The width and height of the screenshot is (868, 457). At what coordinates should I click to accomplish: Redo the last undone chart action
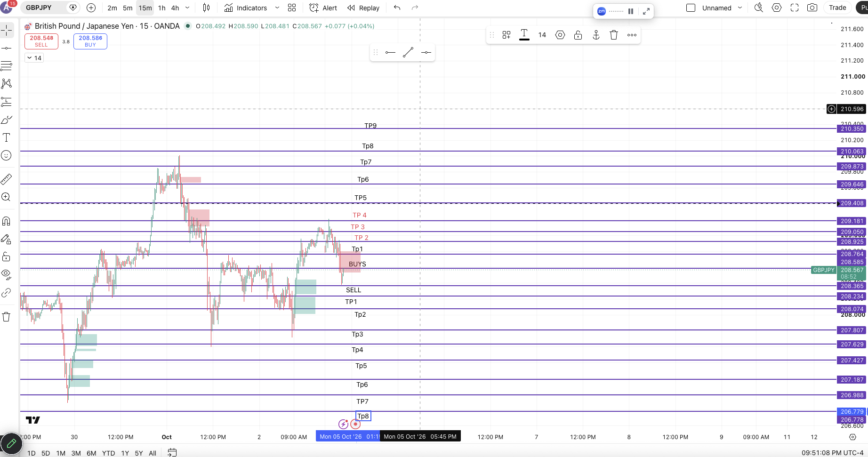click(x=415, y=8)
